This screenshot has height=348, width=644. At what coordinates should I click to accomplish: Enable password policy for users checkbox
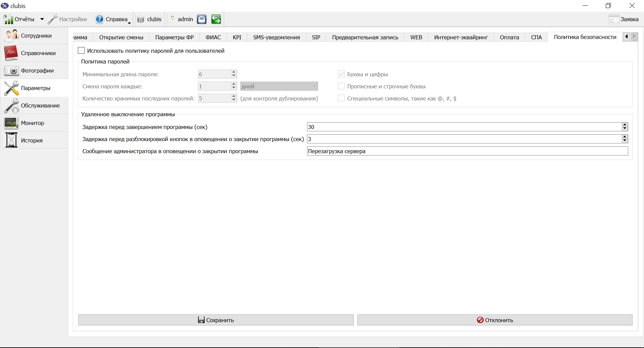[x=81, y=51]
